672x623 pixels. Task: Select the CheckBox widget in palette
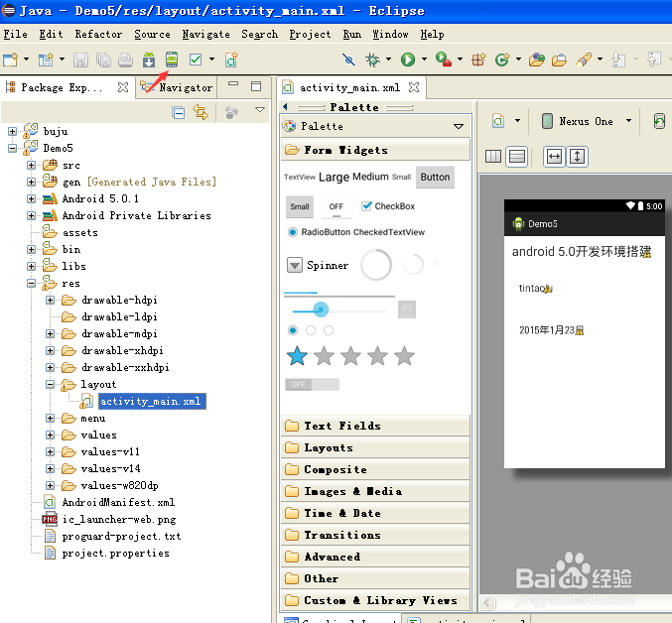[x=388, y=206]
